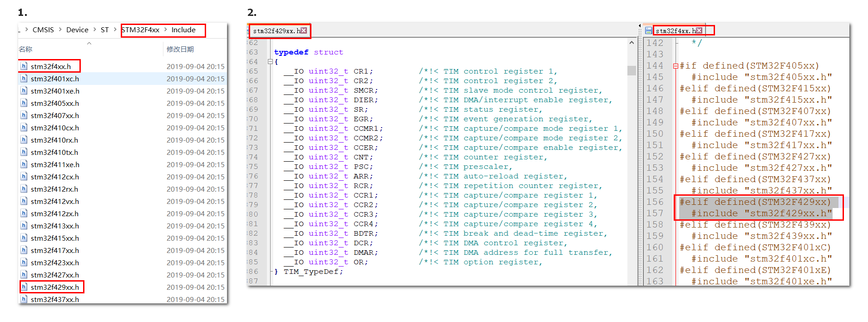Screen dimensions: 868x322
Task: Click the header file icon of stm32f412zx.h
Action: coord(24,213)
